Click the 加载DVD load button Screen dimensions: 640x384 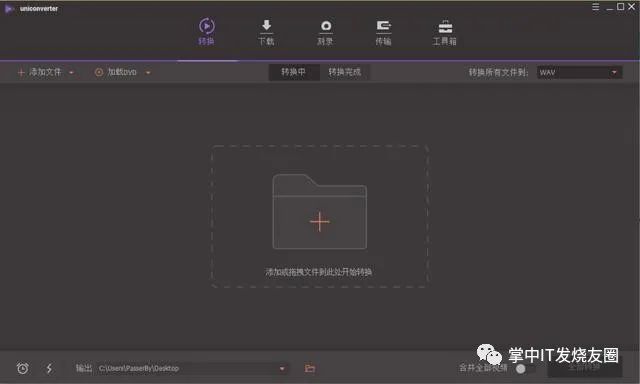pos(116,72)
